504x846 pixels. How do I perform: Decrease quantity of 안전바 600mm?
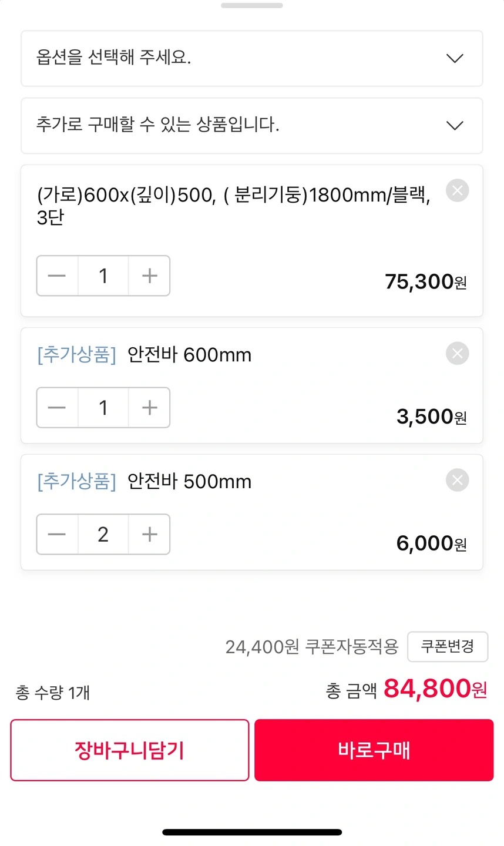click(x=57, y=408)
